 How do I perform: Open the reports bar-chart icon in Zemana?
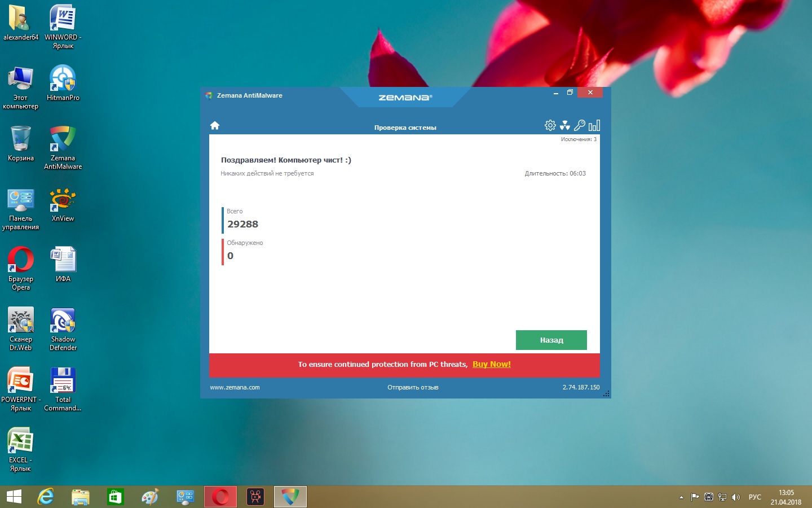tap(594, 125)
